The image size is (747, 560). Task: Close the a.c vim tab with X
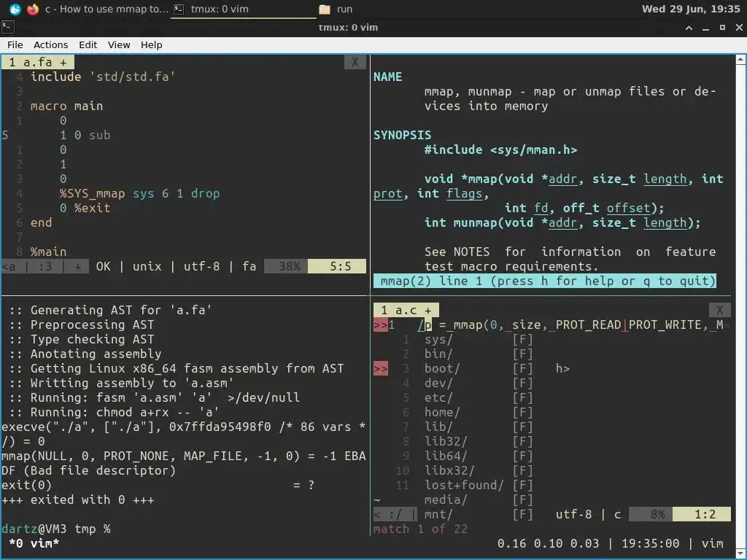720,311
